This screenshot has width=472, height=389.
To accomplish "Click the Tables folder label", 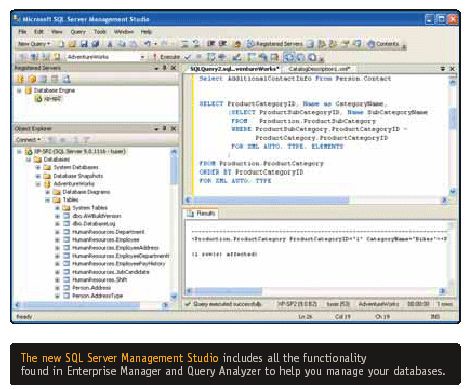I will pos(70,200).
